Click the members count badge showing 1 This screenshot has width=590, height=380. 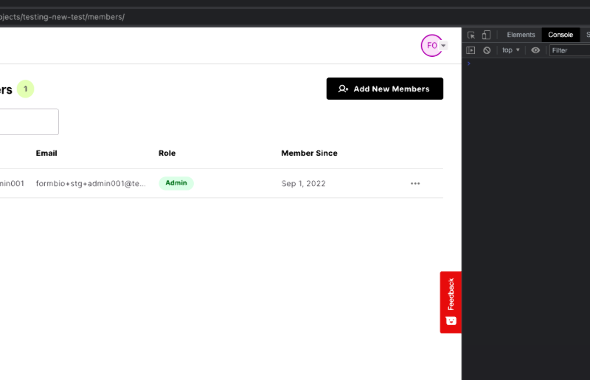[x=26, y=89]
